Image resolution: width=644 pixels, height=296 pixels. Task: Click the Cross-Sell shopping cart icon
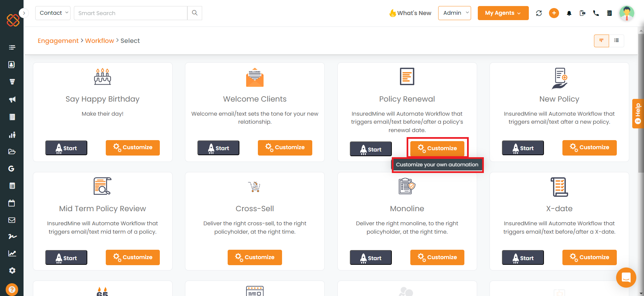255,186
